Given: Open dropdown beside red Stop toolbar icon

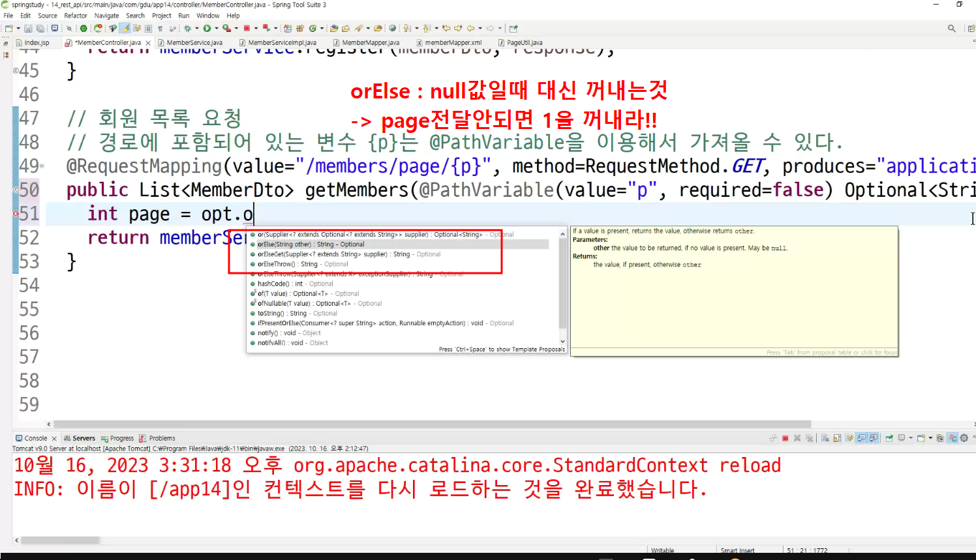Looking at the screenshot, I should tap(256, 28).
